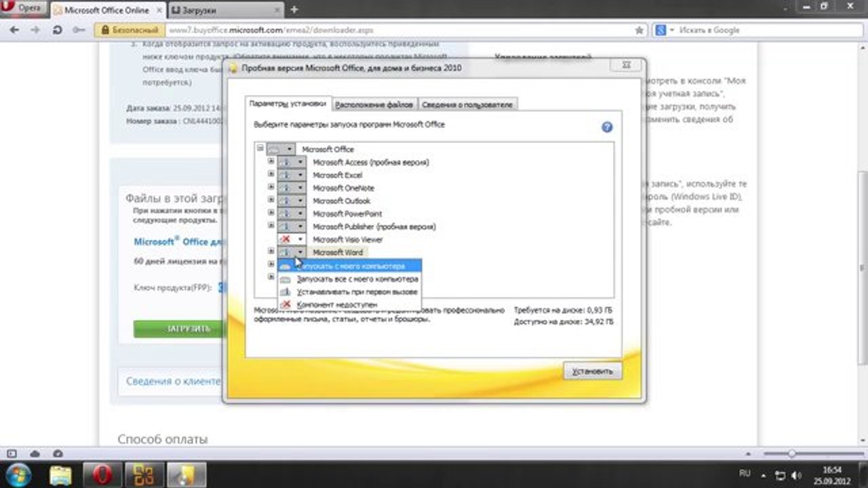
Task: Expand the Microsoft Access tree node
Action: pyautogui.click(x=271, y=162)
